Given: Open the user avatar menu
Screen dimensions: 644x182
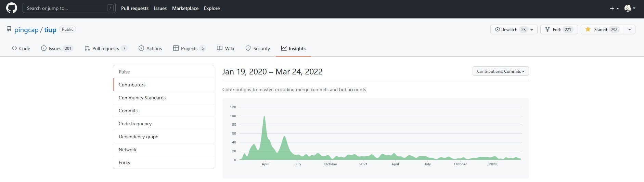Looking at the screenshot, I should 629,8.
